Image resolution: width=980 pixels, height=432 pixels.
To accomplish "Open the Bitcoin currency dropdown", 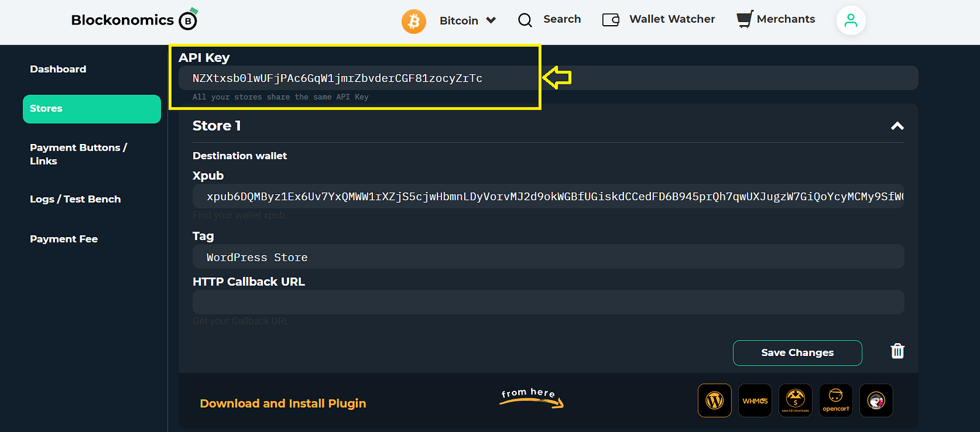I will [x=468, y=21].
